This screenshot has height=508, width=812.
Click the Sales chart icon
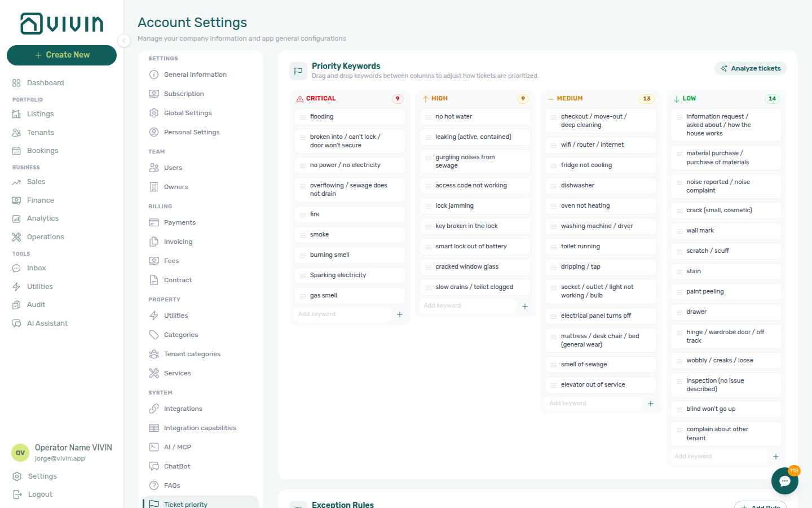tap(16, 182)
